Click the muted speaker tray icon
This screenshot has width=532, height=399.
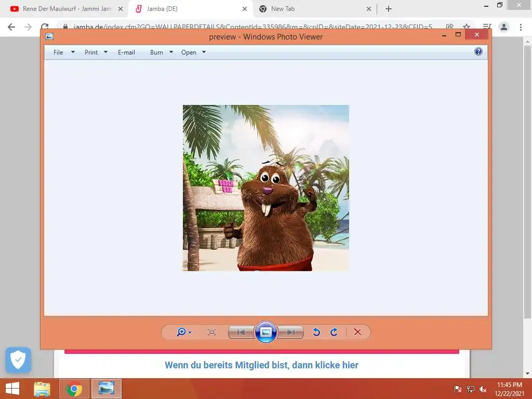coord(483,389)
